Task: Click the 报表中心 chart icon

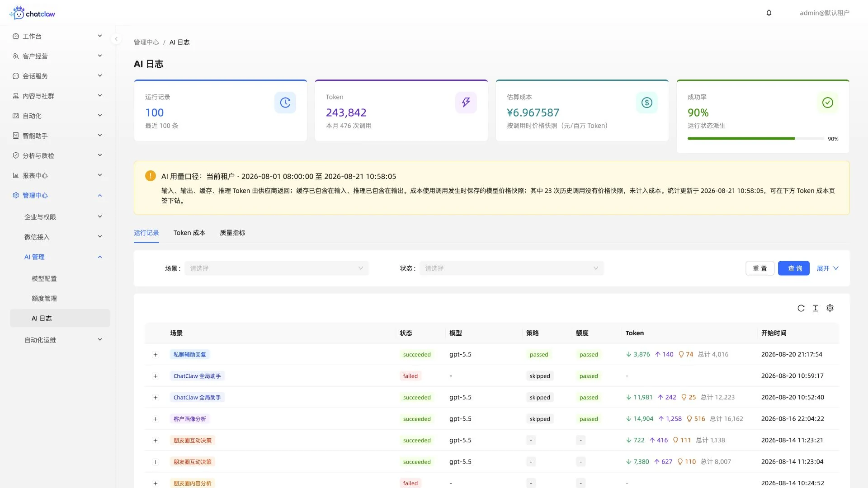Action: (16, 175)
